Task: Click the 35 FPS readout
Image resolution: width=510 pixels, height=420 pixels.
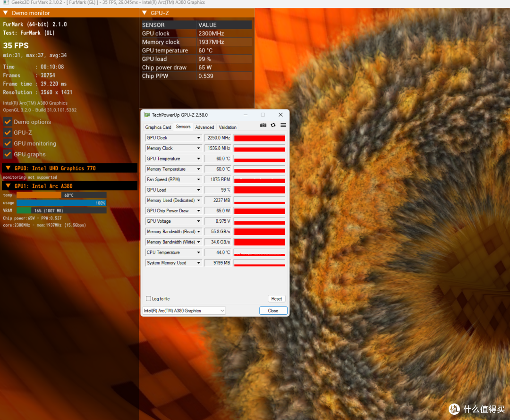Action: (16, 45)
